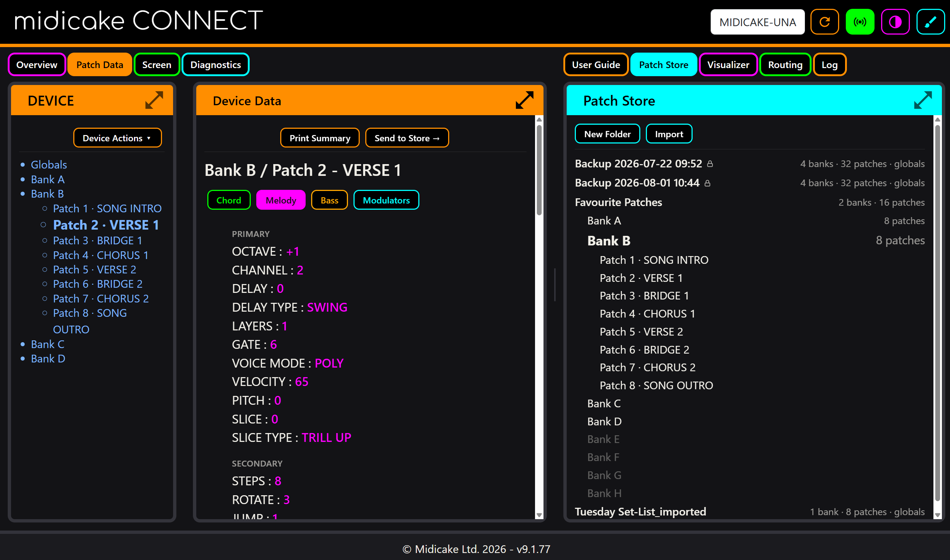Collapse Favourite Patches folder
The width and height of the screenshot is (950, 560).
pos(618,202)
